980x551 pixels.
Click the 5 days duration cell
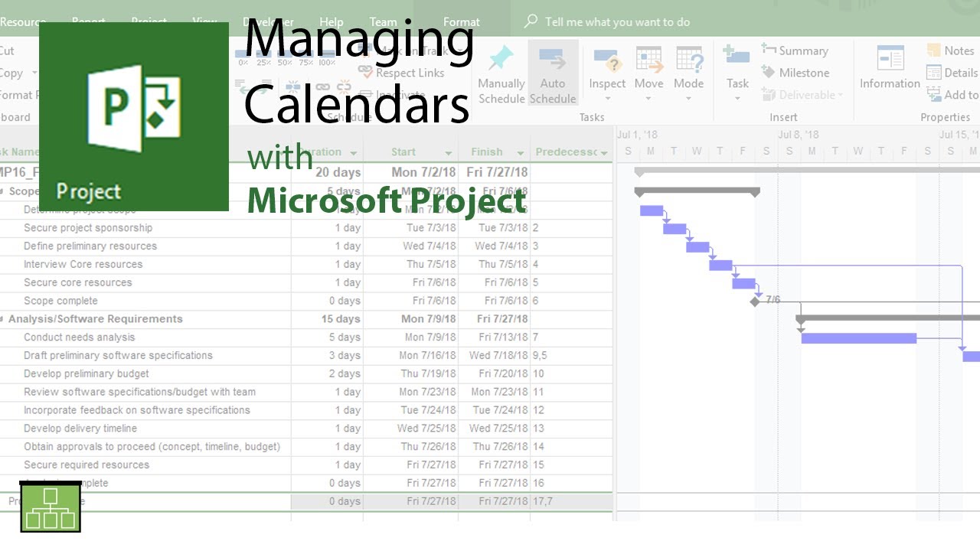pos(327,337)
